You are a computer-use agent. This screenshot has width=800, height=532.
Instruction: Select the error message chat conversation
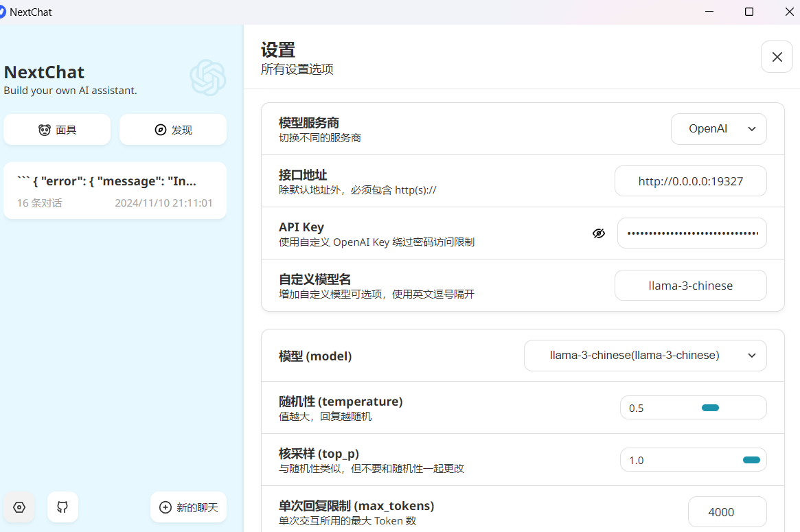(115, 191)
